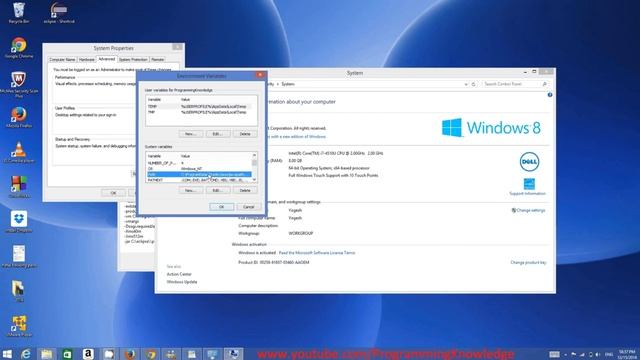Click Cancel in Environment Variables dialog
The width and height of the screenshot is (640, 360).
[249, 207]
